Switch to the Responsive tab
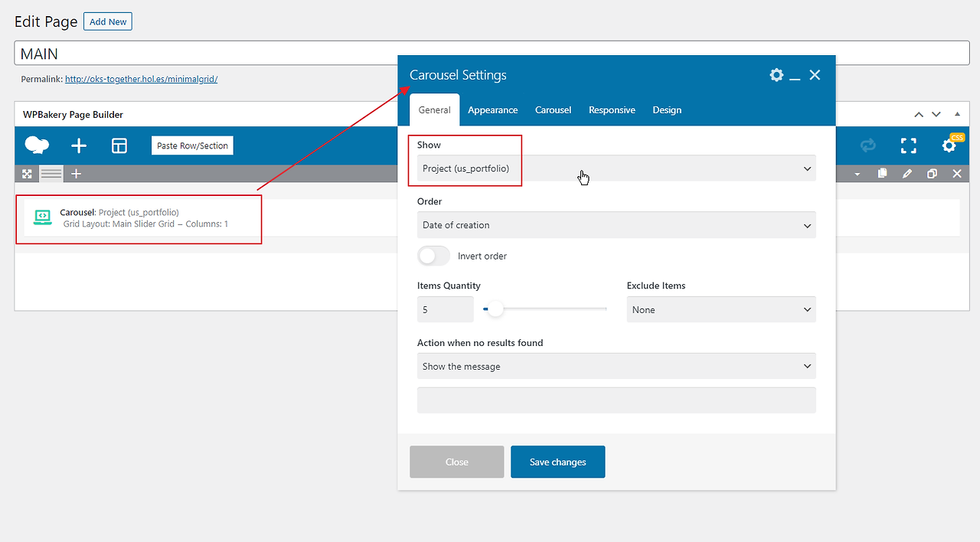Screen dimensions: 980x542 click(x=612, y=110)
